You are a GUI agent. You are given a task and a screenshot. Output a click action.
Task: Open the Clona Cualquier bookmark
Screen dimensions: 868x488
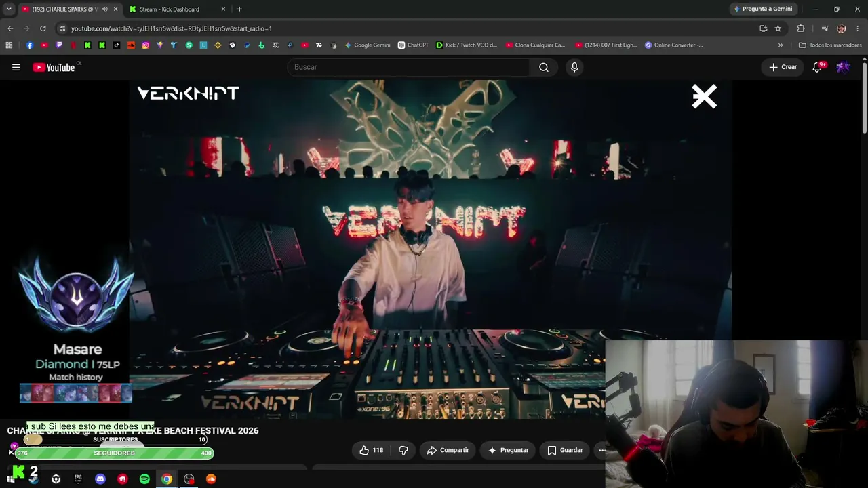pyautogui.click(x=535, y=45)
